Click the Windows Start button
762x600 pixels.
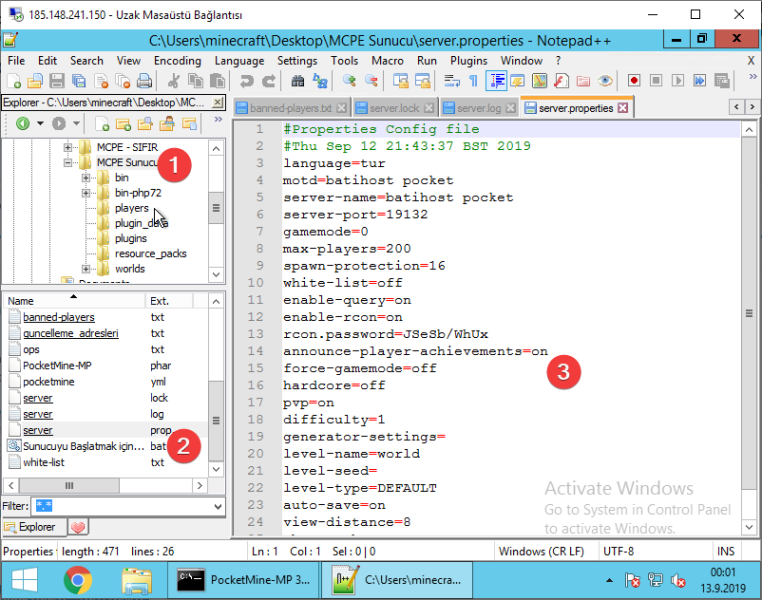[24, 580]
